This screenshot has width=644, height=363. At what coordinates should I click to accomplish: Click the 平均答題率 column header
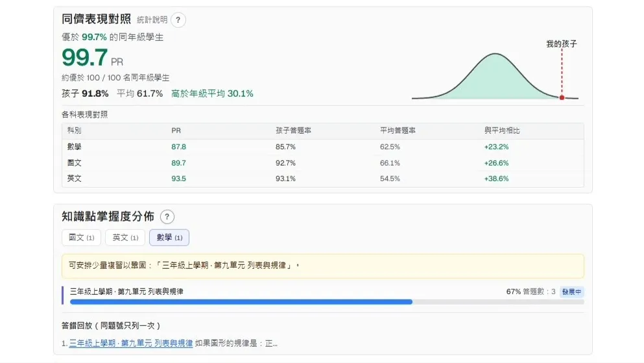[398, 131]
